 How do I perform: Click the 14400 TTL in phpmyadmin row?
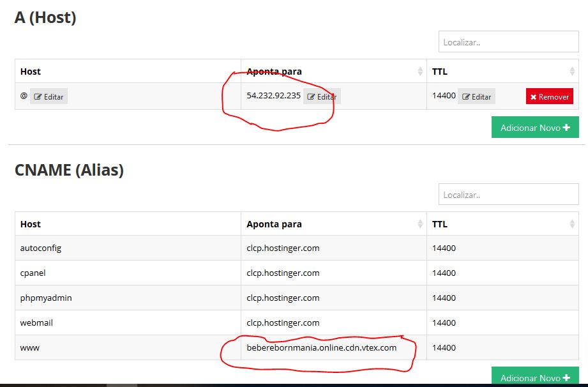coord(444,298)
